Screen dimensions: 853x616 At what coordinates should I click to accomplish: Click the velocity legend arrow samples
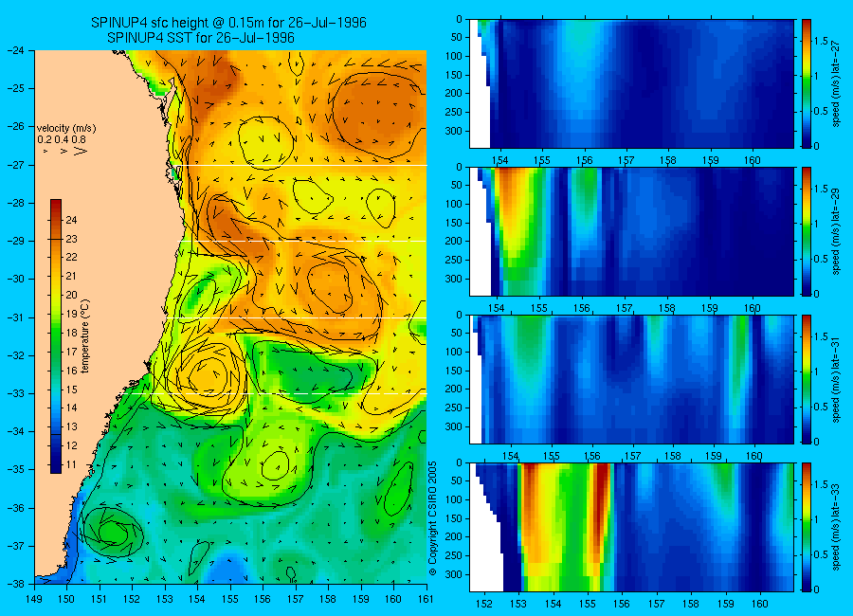(65, 151)
